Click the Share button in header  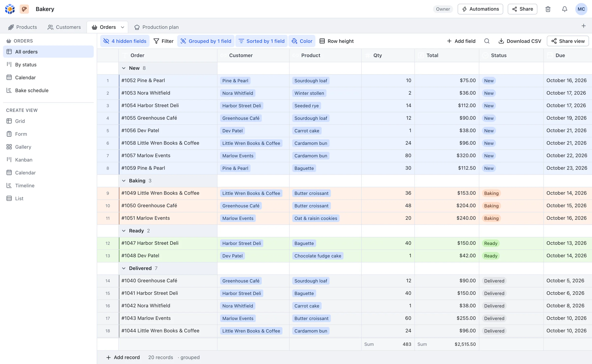(x=522, y=9)
